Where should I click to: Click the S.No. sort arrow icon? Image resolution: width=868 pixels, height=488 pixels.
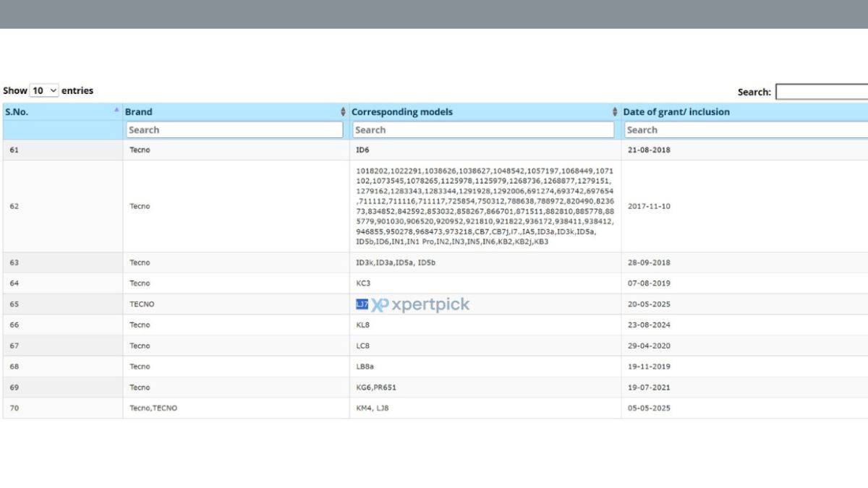(x=116, y=110)
